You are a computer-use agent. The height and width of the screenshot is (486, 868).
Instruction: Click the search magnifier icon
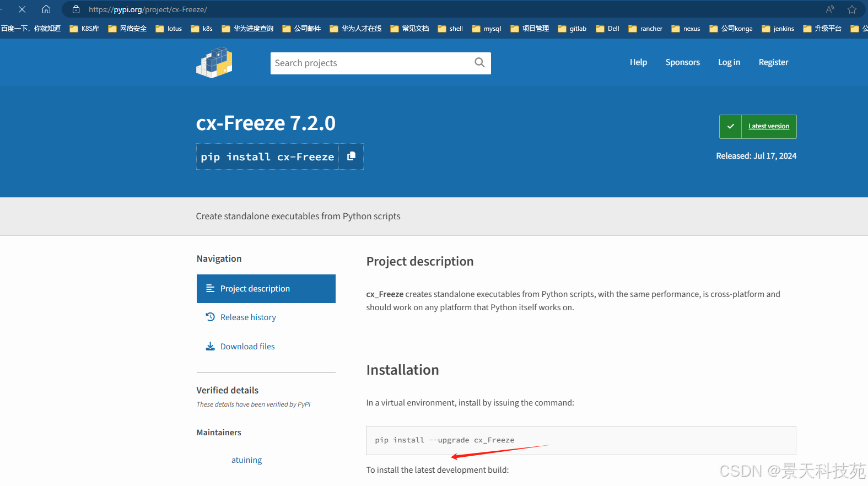[479, 63]
